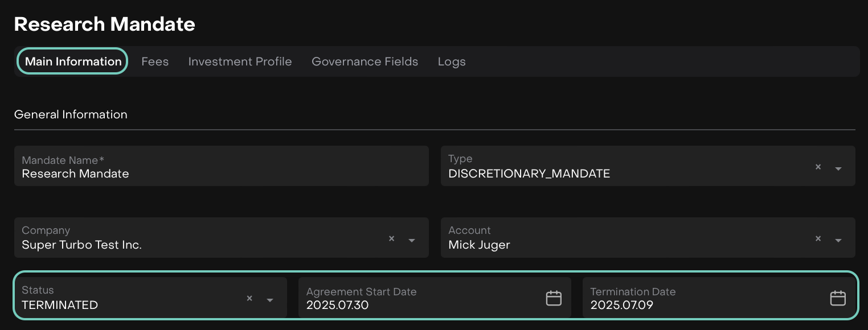Switch to the Fees tab
Image resolution: width=868 pixels, height=330 pixels.
155,61
